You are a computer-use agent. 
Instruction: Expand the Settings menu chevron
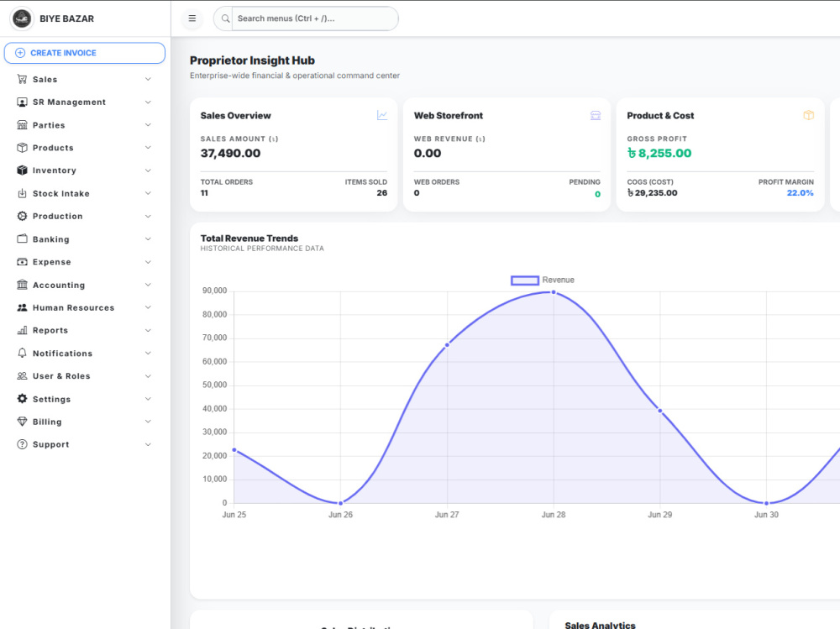coord(148,399)
